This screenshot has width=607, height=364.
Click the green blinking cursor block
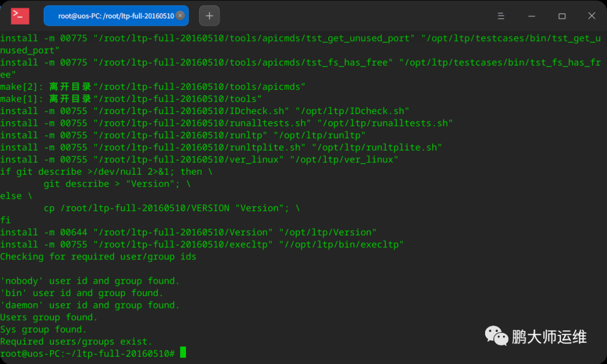184,353
